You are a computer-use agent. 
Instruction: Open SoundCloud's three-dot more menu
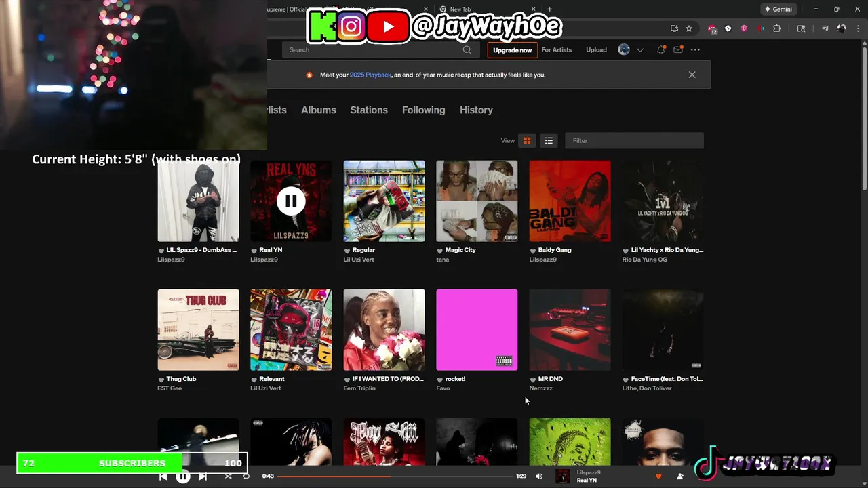click(x=694, y=49)
